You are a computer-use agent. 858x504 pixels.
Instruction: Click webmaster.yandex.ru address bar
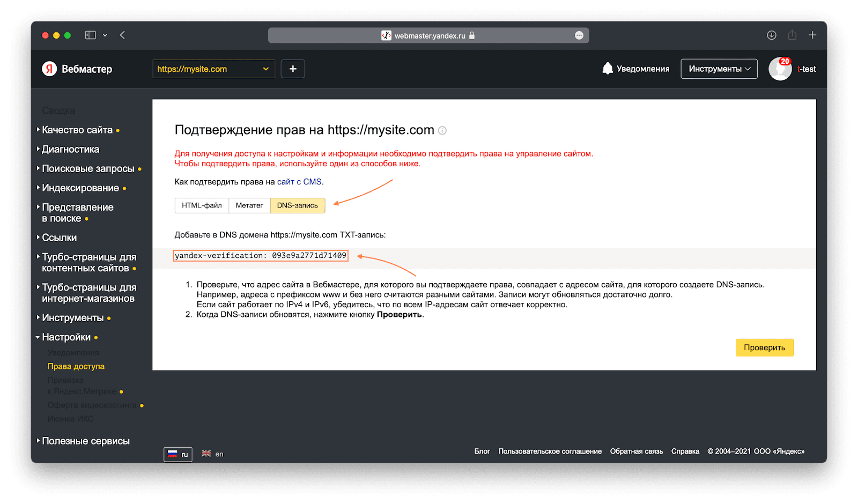coord(428,35)
